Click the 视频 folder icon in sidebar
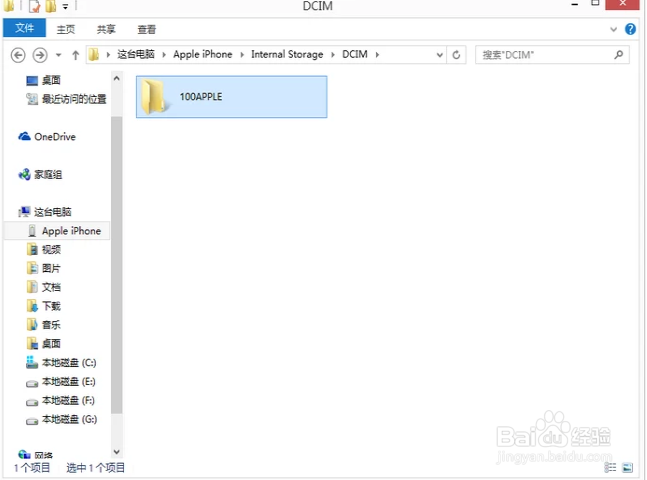The width and height of the screenshot is (647, 480). [x=32, y=249]
